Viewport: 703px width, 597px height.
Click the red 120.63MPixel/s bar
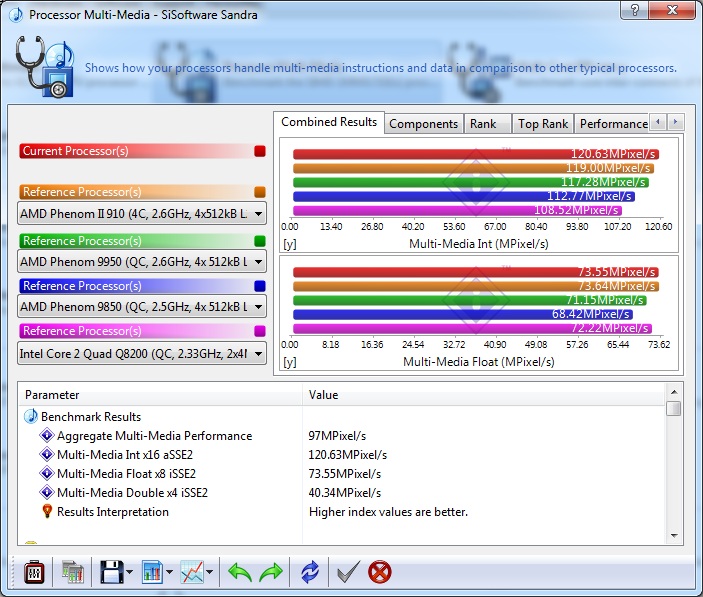[x=476, y=154]
